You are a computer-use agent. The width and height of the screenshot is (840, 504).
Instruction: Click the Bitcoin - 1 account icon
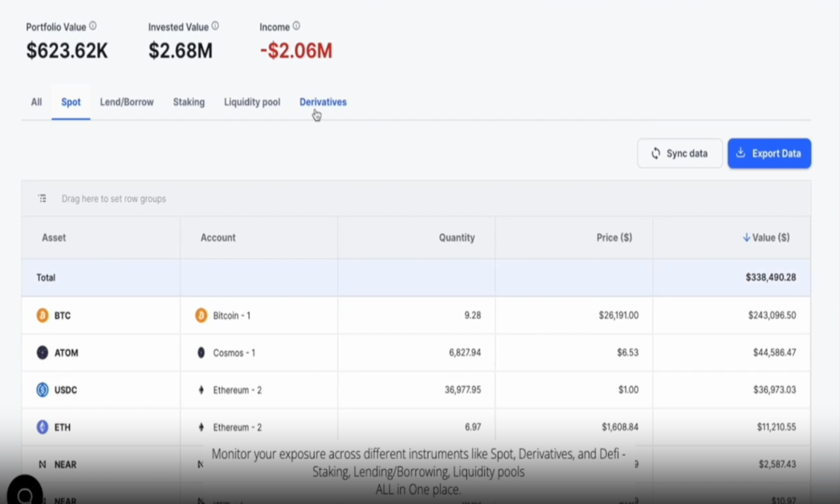201,316
